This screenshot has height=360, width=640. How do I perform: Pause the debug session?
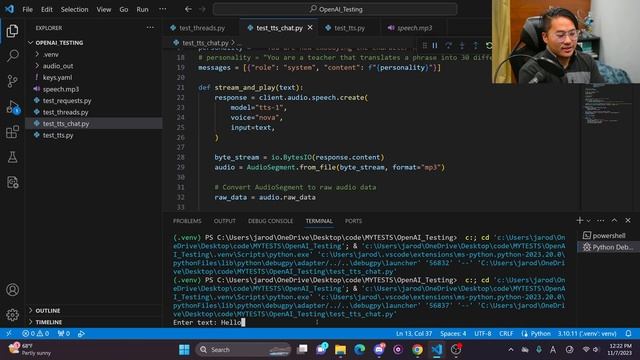pos(435,45)
